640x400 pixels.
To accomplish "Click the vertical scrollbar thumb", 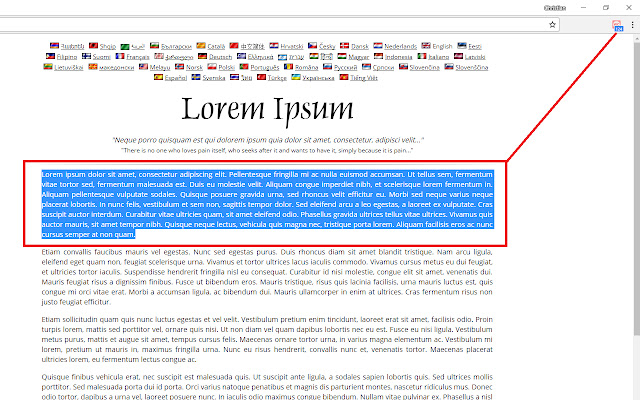I will 637,190.
